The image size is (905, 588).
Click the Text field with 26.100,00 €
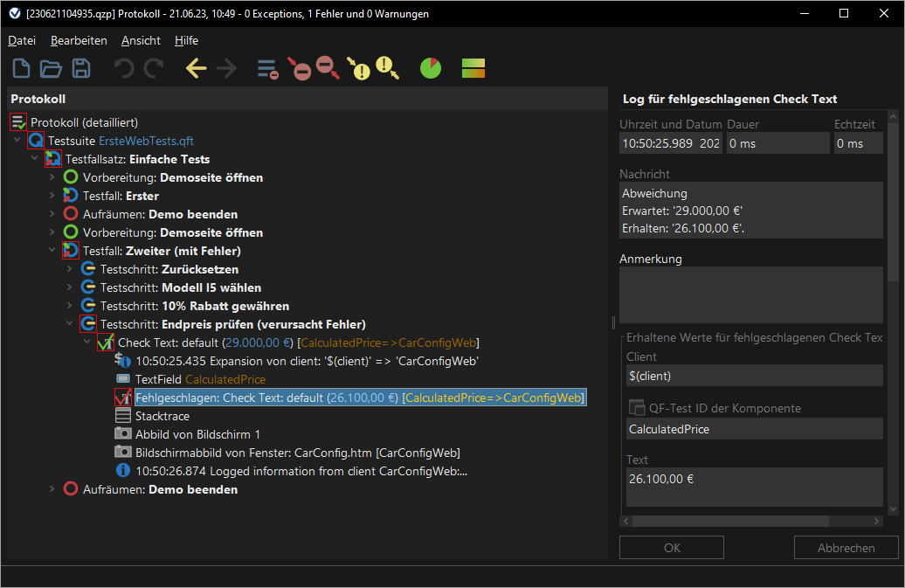coord(755,487)
